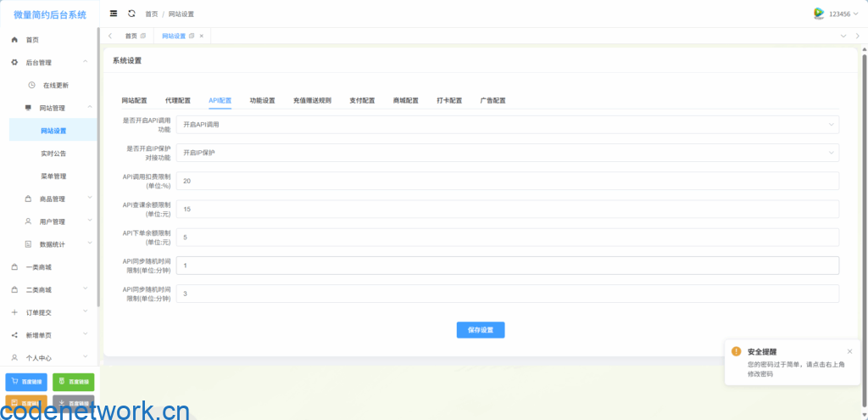Click the user avatar icon
Viewport: 868px width, 420px height.
pos(818,14)
